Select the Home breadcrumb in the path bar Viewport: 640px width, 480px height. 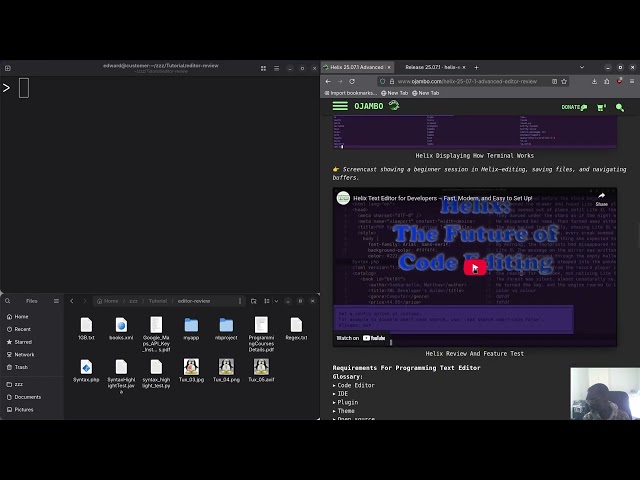pyautogui.click(x=108, y=301)
